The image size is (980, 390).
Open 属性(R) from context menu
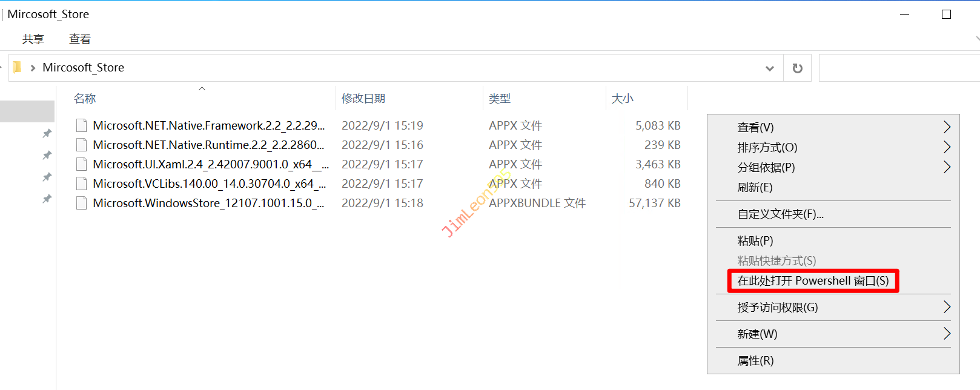coord(755,361)
